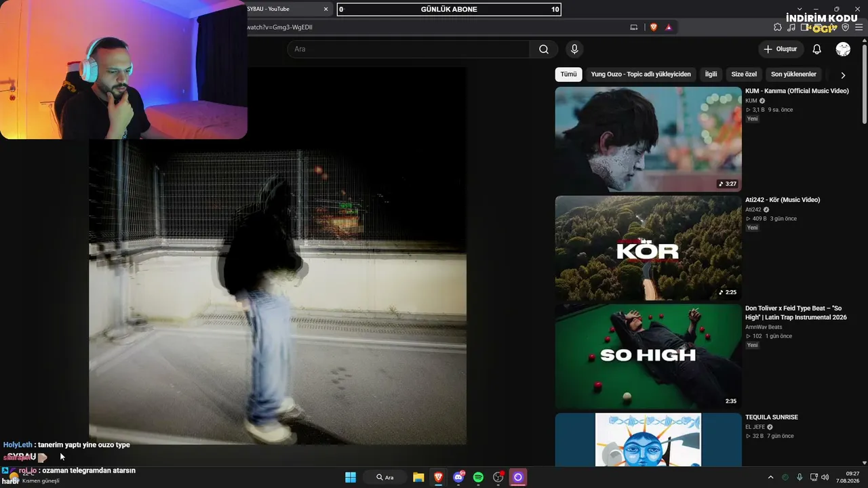Open Spotify from the taskbar
This screenshot has height=488, width=868.
click(x=478, y=477)
